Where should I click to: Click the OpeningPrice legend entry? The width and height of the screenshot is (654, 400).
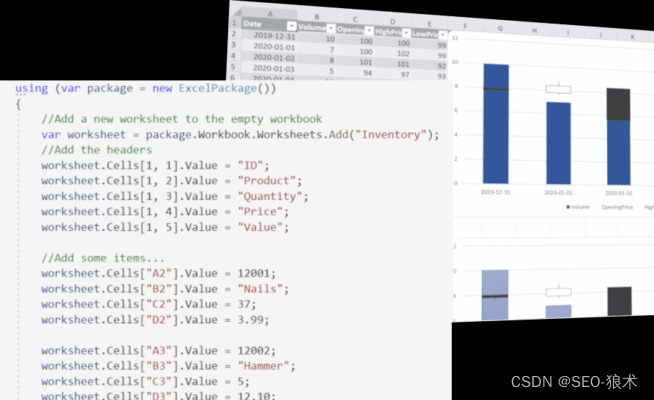tap(617, 207)
